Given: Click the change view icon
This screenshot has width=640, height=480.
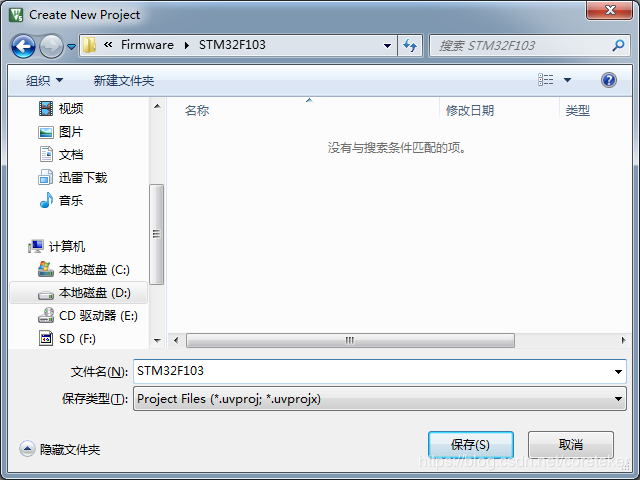Looking at the screenshot, I should pyautogui.click(x=546, y=80).
